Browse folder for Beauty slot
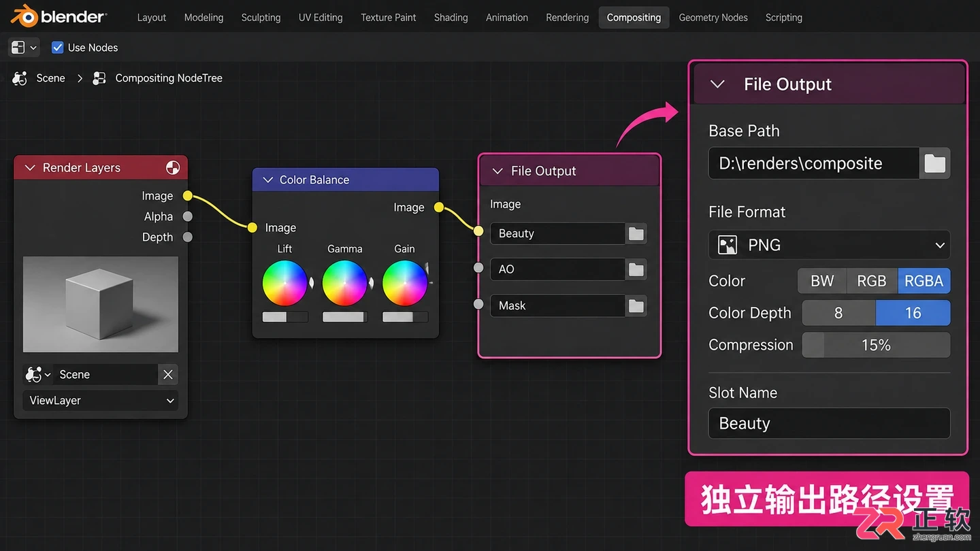 636,233
